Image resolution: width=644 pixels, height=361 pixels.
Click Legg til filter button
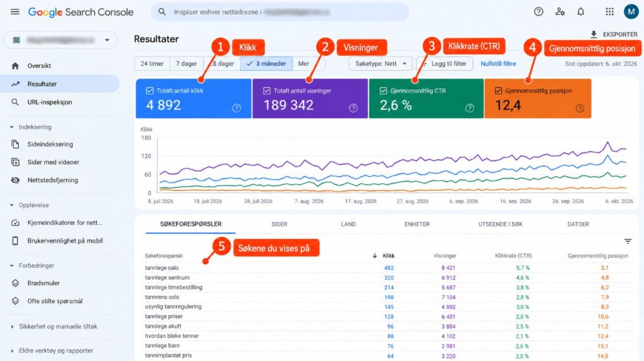point(445,64)
